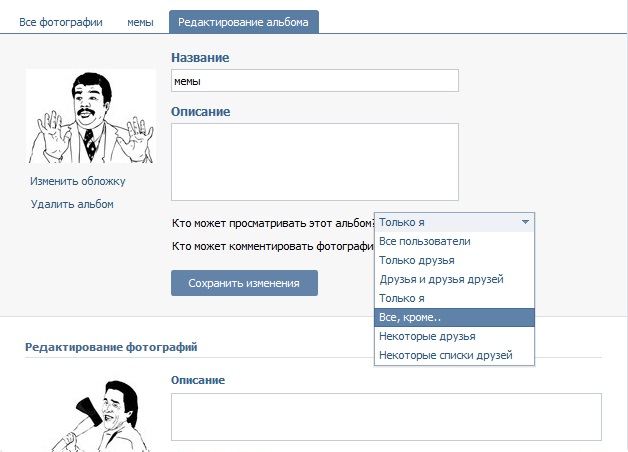Choose Только друзья option
The width and height of the screenshot is (628, 452).
[x=454, y=260]
